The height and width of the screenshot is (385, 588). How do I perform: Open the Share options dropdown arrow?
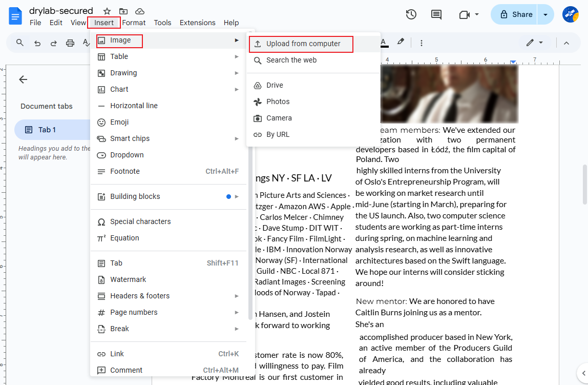click(x=545, y=15)
